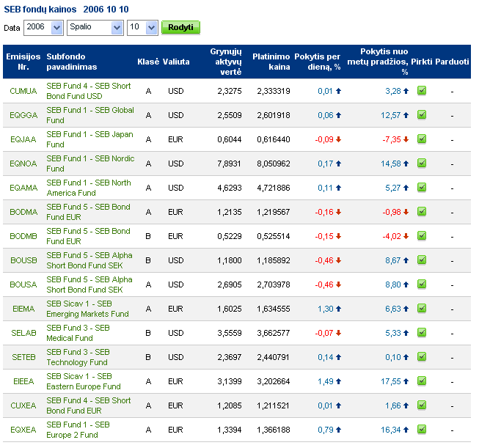
Task: Click the daily change value 1,30
Action: (326, 309)
